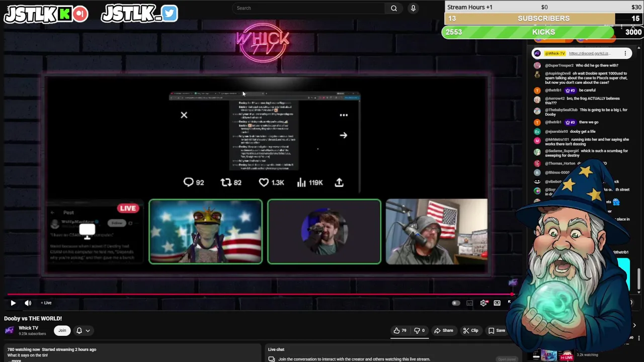The height and width of the screenshot is (362, 644).
Task: Click the Stream Hours +1 goal bar
Action: coord(543,7)
